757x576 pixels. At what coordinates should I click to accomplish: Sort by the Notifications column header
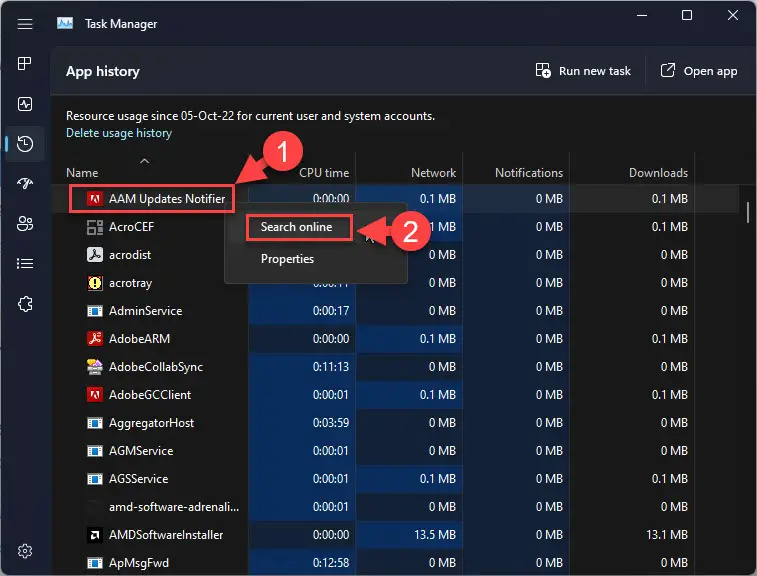pyautogui.click(x=529, y=172)
